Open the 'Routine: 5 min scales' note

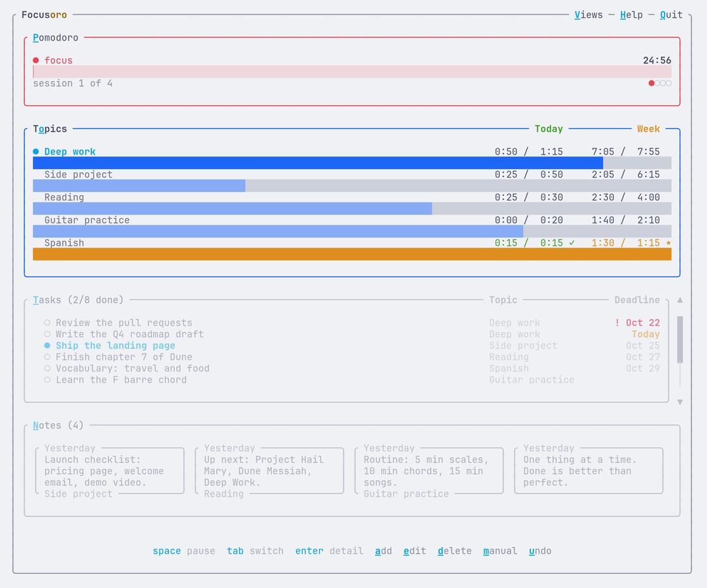click(x=430, y=471)
